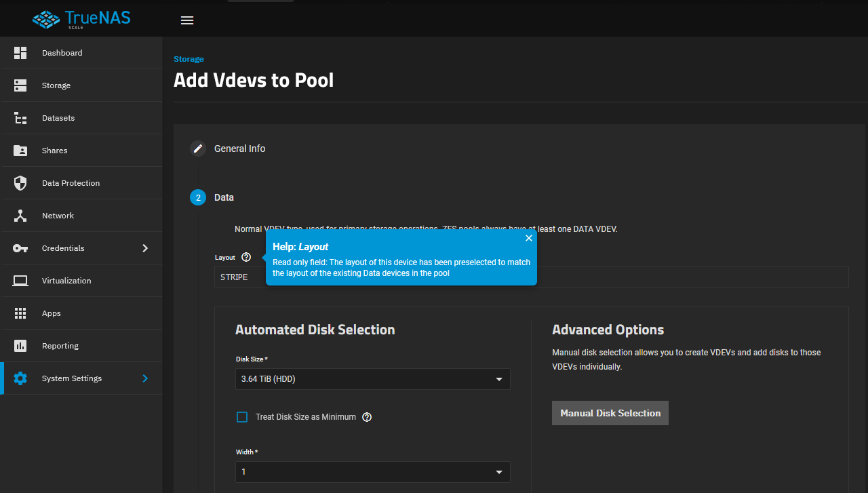Click the Virtualization laptop icon
868x493 pixels.
(x=20, y=281)
